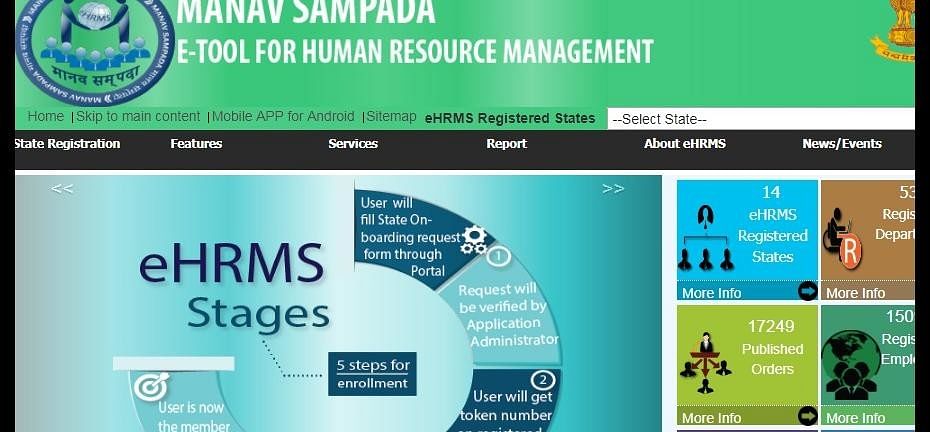Click the globe icon in Registered Employees tile
This screenshot has width=930, height=432.
(x=851, y=366)
